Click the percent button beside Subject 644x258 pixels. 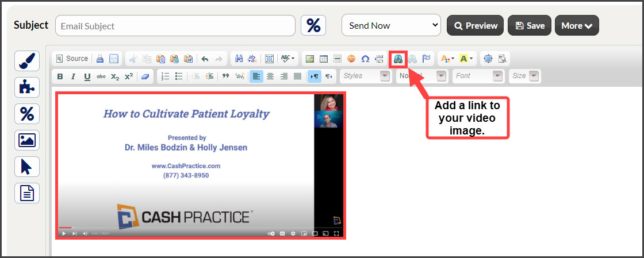(313, 25)
